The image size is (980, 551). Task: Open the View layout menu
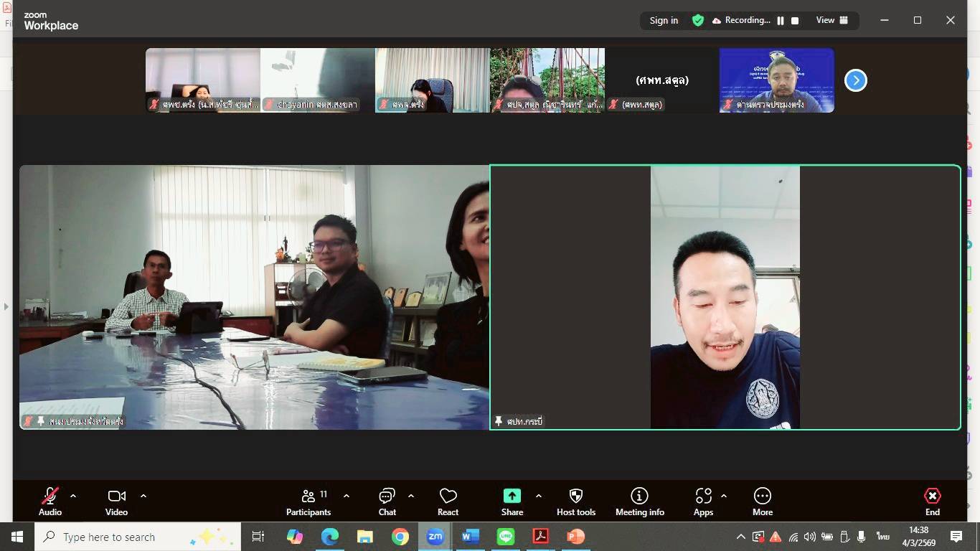click(x=831, y=21)
